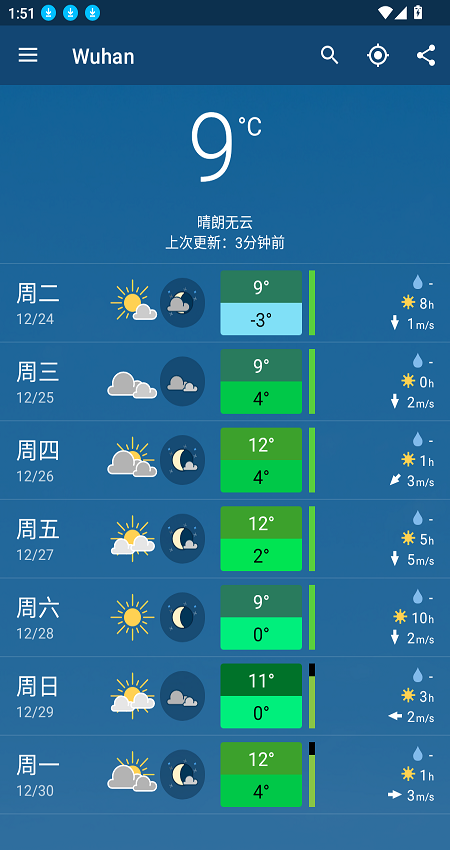This screenshot has height=850, width=450.
Task: Open the 周三 12/25 forecast row
Action: coord(225,382)
